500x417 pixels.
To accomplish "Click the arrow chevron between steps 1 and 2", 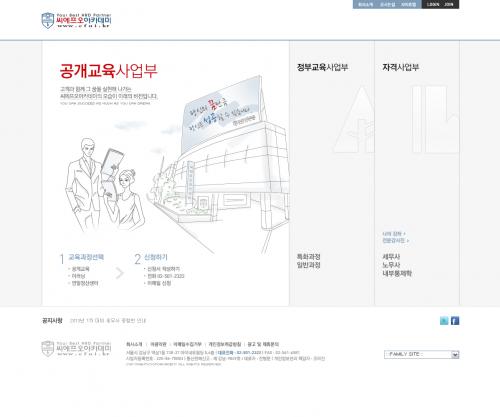I will click(119, 273).
